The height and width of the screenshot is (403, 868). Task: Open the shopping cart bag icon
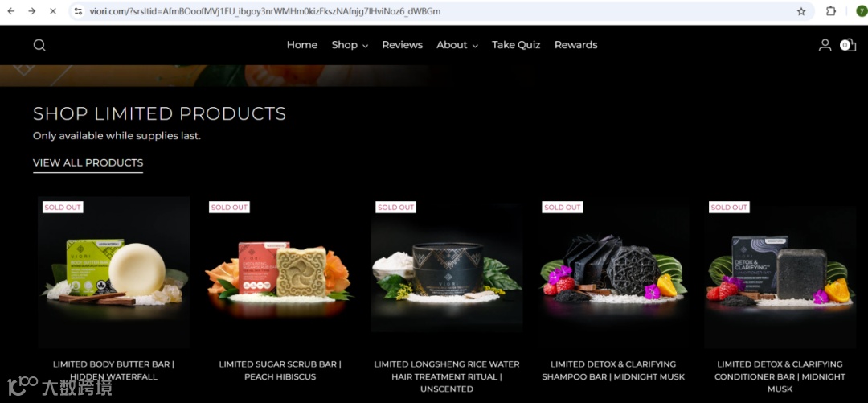point(848,45)
